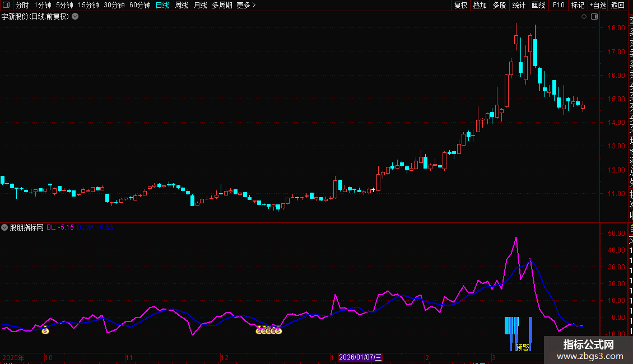Click the 叠加 overlay button
Screen dimensions: 633x364
480,5
